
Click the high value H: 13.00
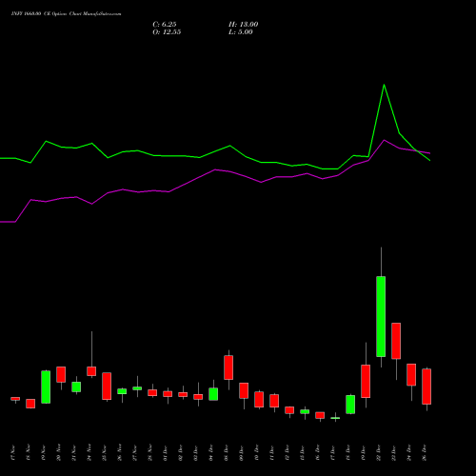click(243, 25)
